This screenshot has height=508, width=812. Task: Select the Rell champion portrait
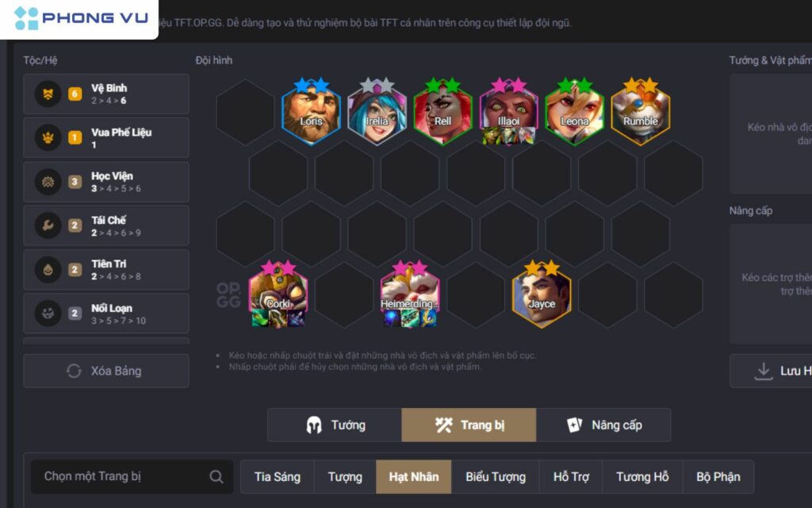click(442, 112)
